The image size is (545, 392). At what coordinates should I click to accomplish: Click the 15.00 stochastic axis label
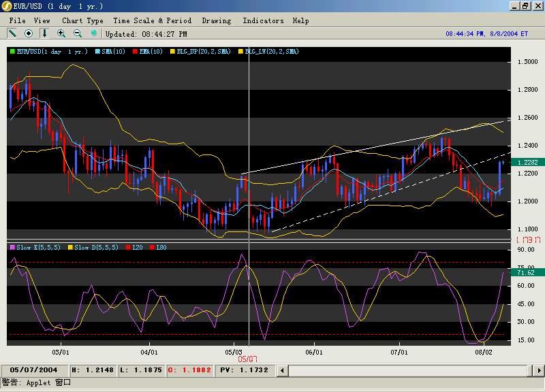click(526, 340)
